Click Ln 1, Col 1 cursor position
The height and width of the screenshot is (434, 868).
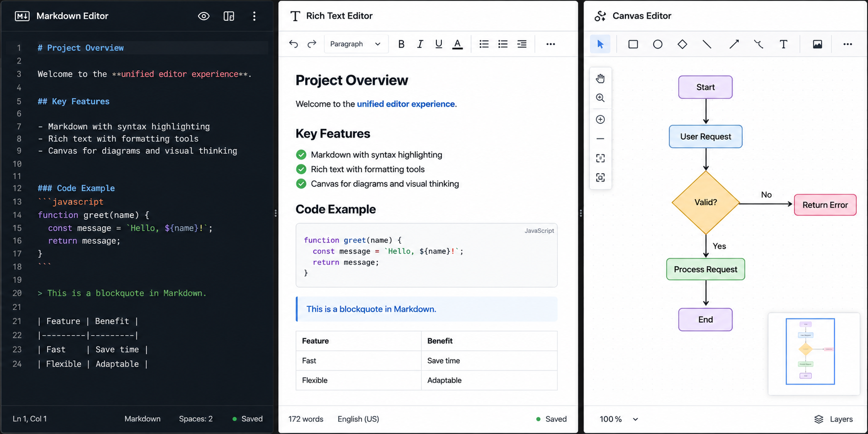coord(30,419)
